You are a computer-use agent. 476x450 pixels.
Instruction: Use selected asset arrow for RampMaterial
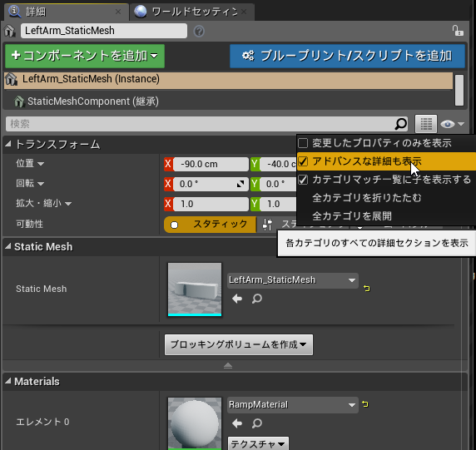tap(237, 423)
